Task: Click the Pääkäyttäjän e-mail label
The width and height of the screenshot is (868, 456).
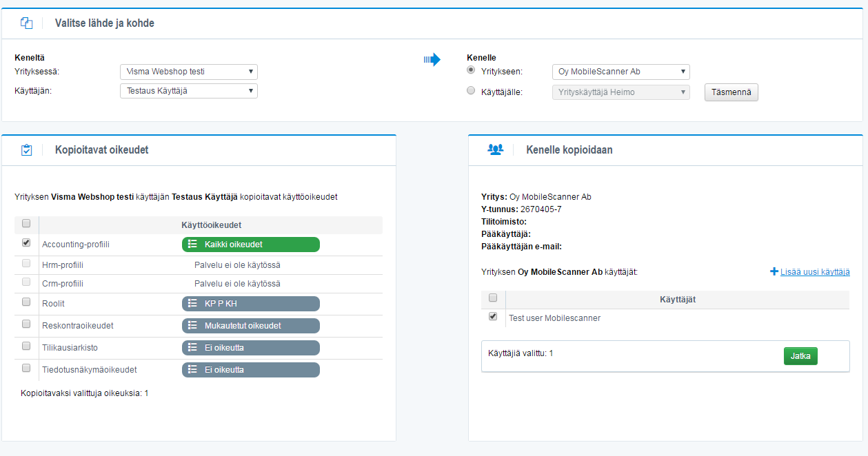Action: (x=523, y=247)
